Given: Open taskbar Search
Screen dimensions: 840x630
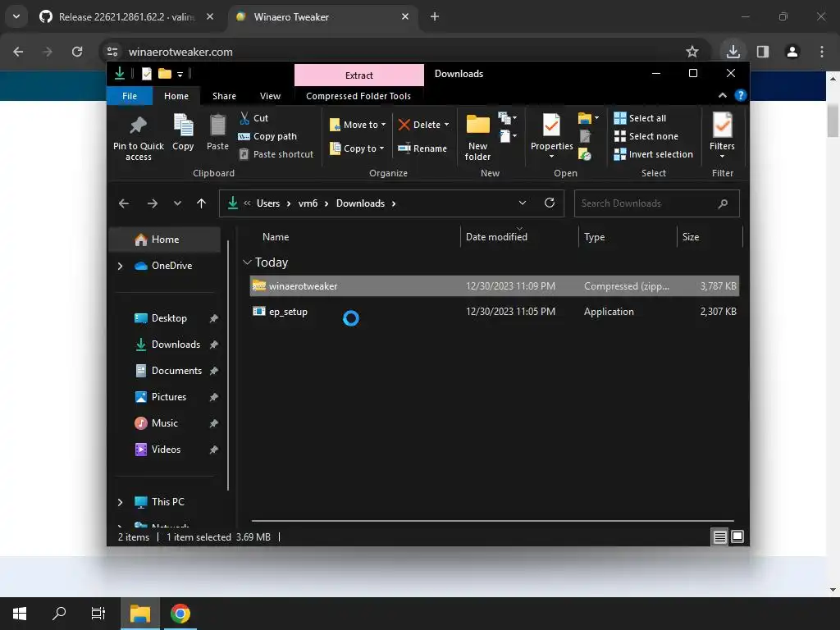Looking at the screenshot, I should tap(59, 614).
